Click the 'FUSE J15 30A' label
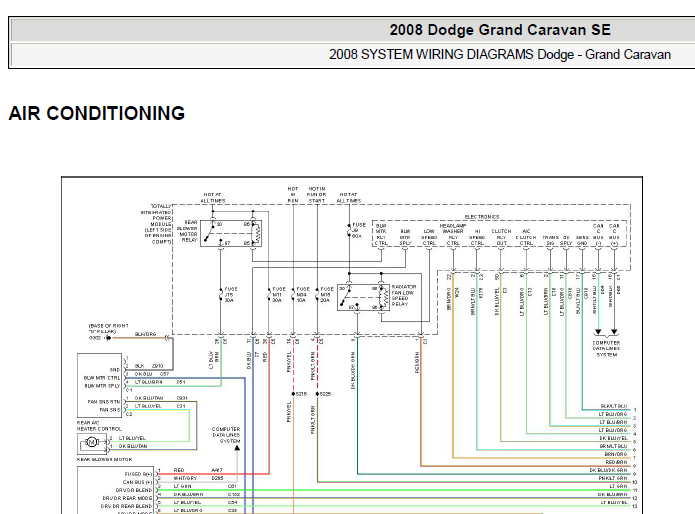 pos(230,295)
